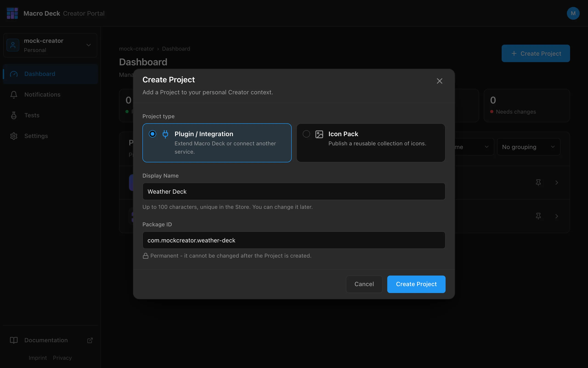Select the Icon Pack radio button

tap(306, 134)
